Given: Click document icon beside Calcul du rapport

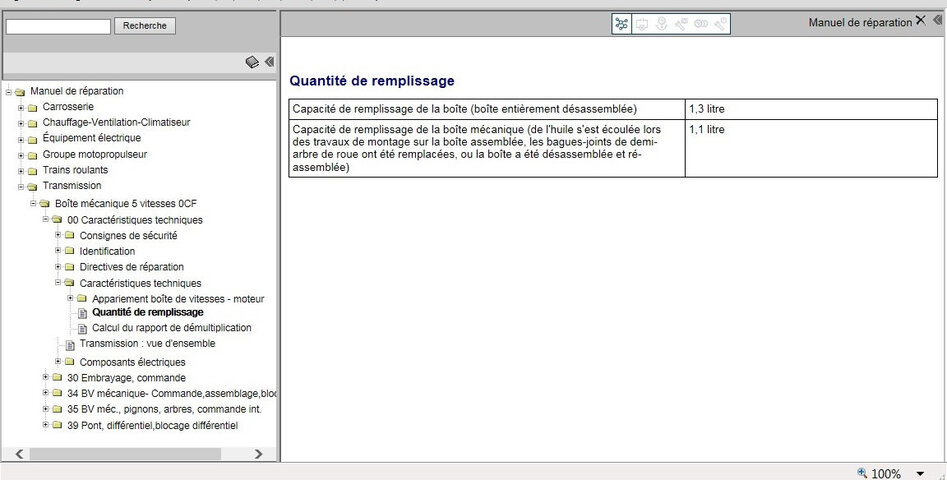Looking at the screenshot, I should [82, 329].
